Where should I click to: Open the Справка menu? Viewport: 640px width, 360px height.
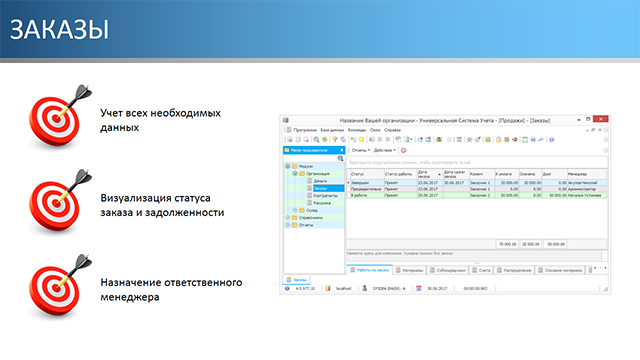392,130
